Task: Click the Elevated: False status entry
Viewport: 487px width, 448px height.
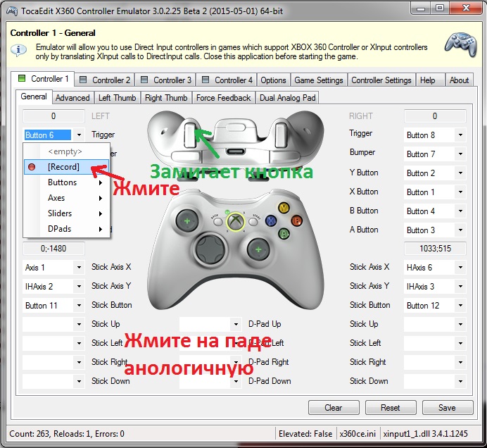Action: tap(305, 434)
